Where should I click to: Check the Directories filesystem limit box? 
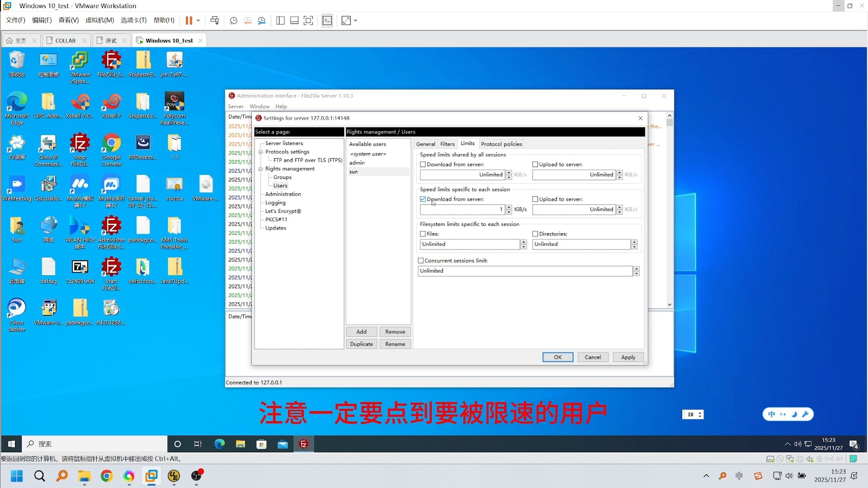coord(535,234)
